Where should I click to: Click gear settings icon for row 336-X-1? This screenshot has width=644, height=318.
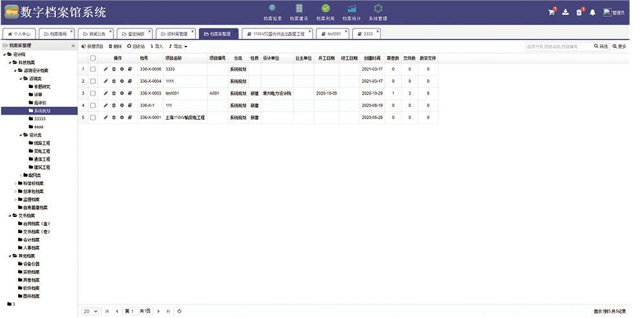(x=122, y=106)
